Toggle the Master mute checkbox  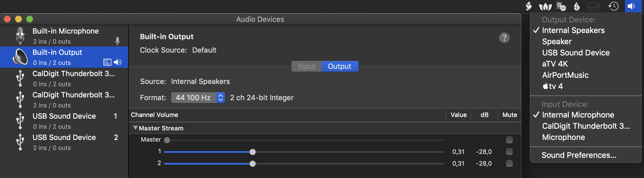click(509, 140)
